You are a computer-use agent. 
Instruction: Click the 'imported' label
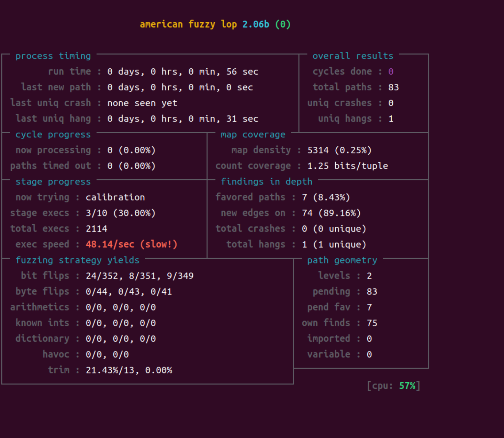329,339
